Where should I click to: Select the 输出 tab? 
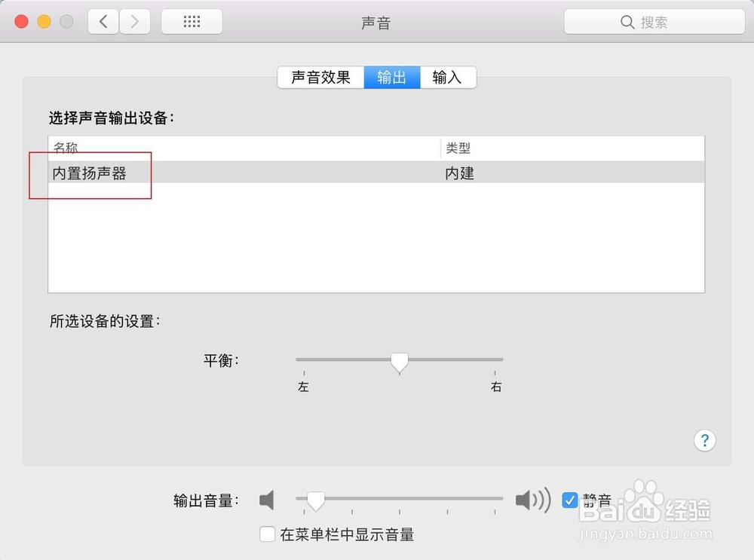[391, 77]
